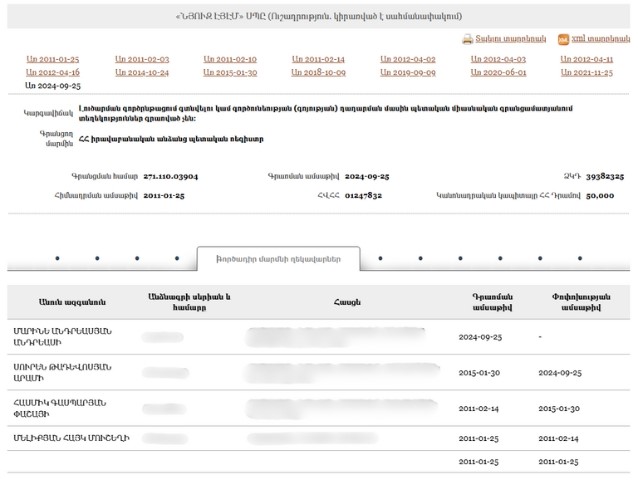Select the leftmost dot tab
The width and height of the screenshot is (638, 481).
[57, 259]
